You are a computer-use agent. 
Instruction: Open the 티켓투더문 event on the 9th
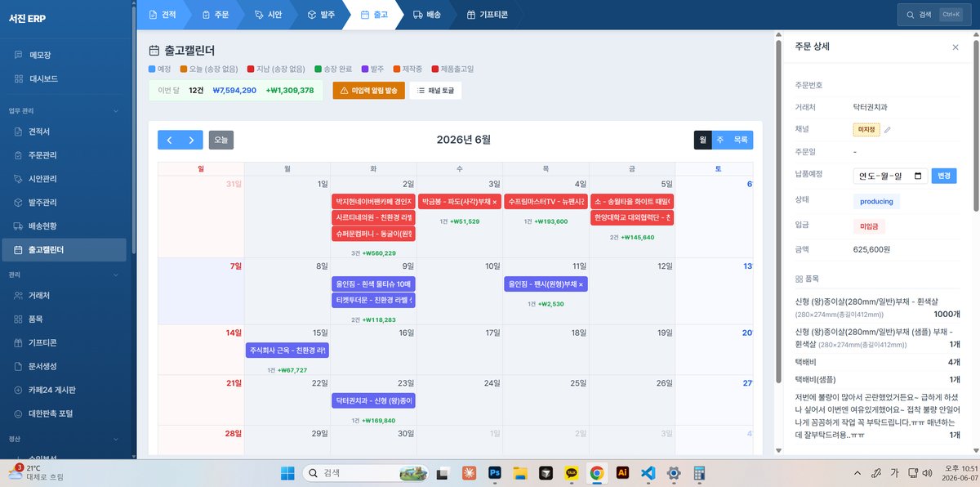[x=375, y=301]
